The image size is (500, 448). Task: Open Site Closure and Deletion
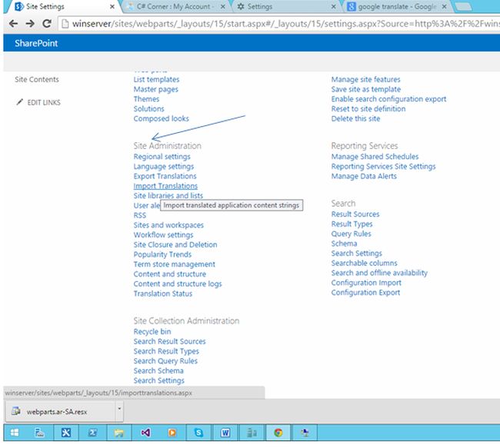tap(175, 244)
